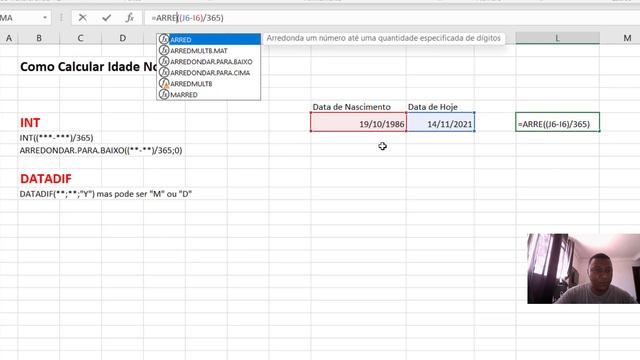
Task: Click red DATADIF heading cell
Action: coord(46,178)
